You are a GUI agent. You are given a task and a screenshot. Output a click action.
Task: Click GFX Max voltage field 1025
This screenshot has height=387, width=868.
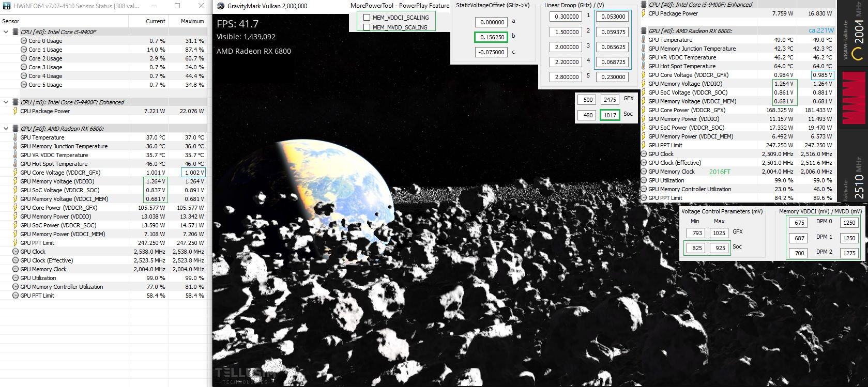(720, 233)
